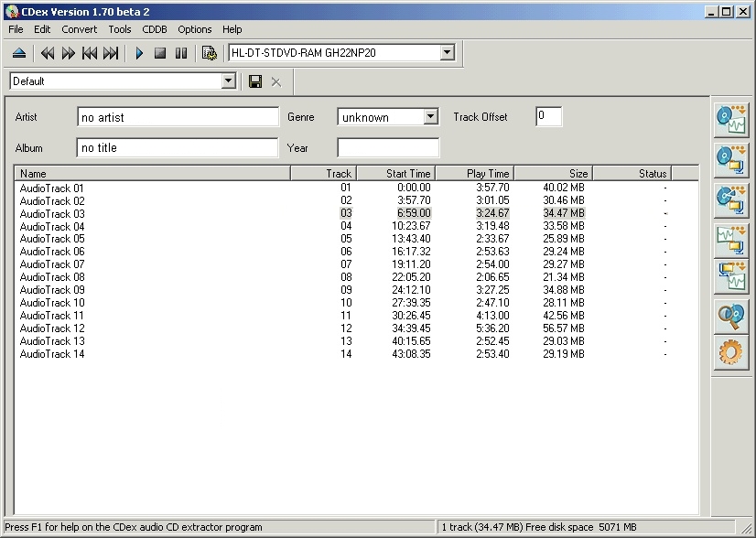Open the CD drive selection dropdown

click(447, 52)
